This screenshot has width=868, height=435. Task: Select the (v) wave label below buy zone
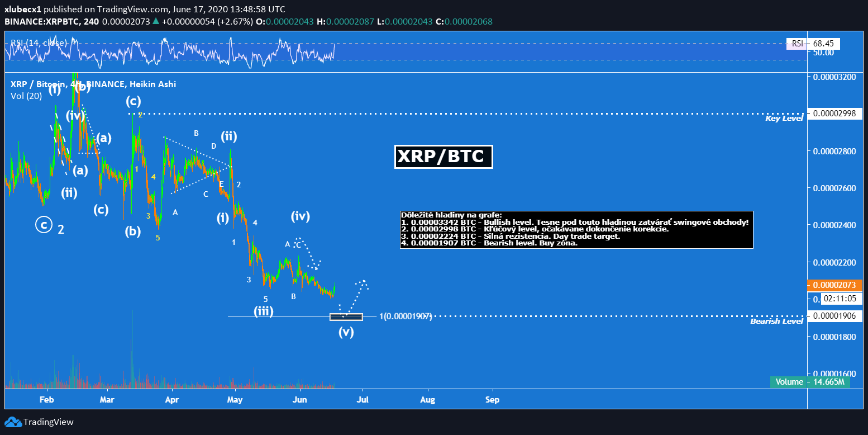pyautogui.click(x=346, y=332)
